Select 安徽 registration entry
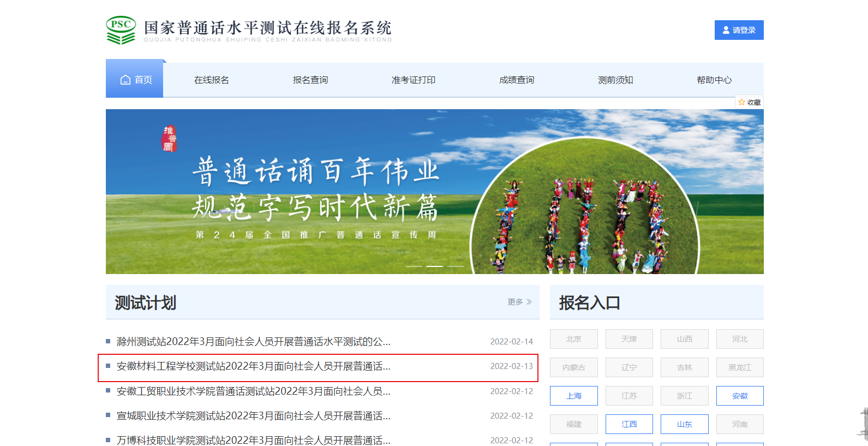Screen dimensions: 868x446 point(739,396)
